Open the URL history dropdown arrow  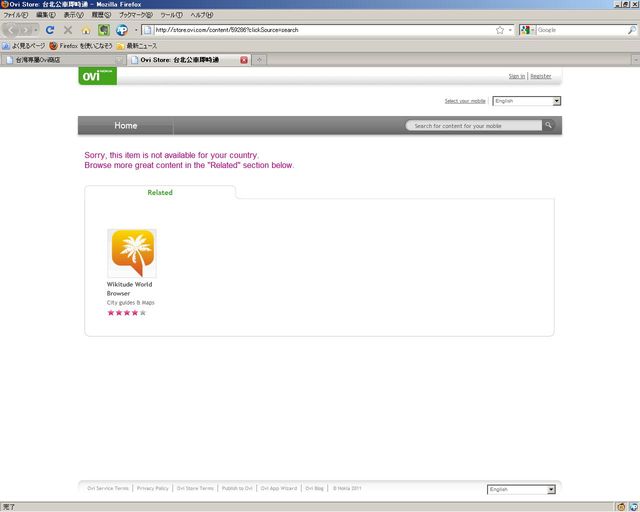(510, 30)
